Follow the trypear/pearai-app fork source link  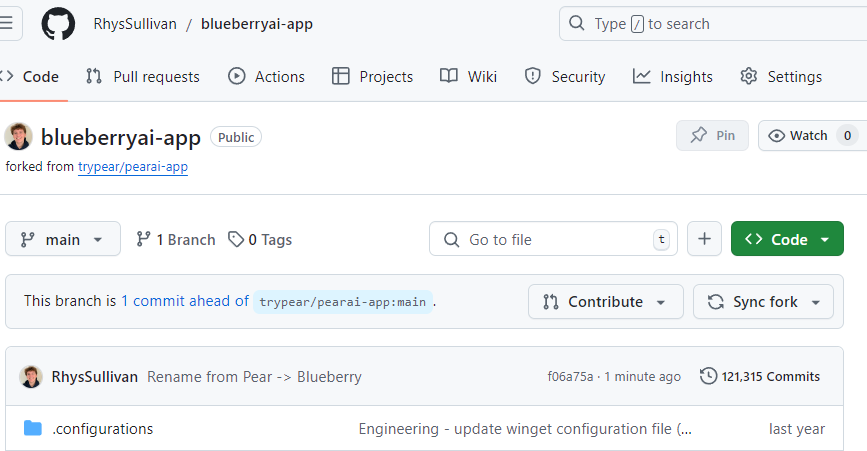coord(133,166)
